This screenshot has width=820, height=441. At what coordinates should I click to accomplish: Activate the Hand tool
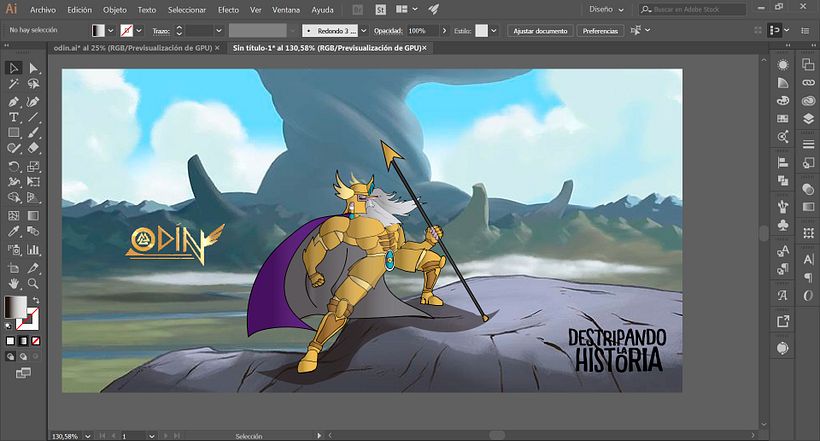(14, 284)
